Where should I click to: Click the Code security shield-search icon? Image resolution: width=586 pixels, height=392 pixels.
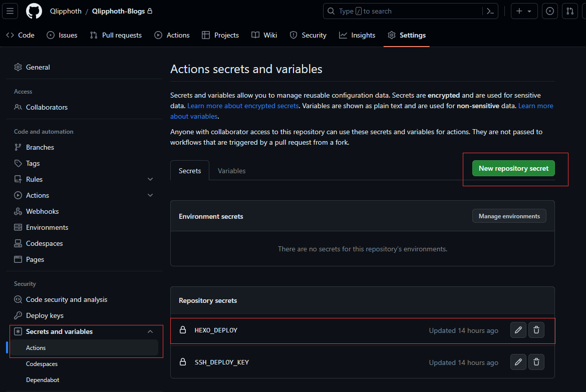(18, 300)
